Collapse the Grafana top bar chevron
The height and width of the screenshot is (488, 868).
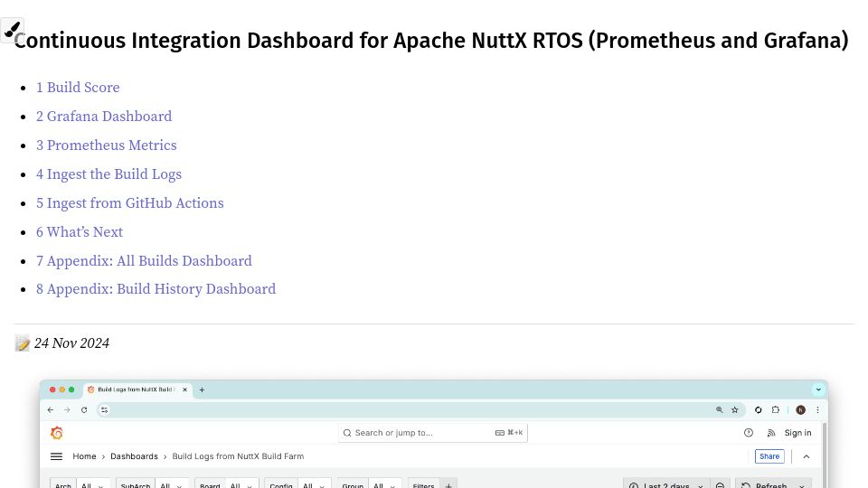[807, 456]
